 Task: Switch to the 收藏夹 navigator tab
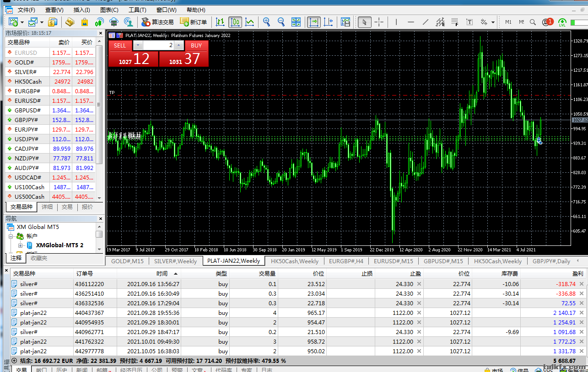pyautogui.click(x=38, y=258)
